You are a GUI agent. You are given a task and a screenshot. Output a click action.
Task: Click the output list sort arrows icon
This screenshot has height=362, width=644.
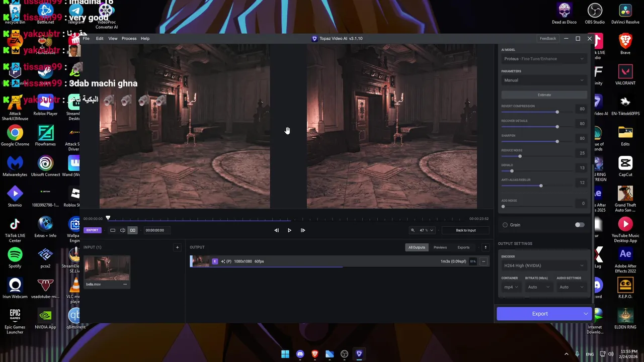coord(486,247)
